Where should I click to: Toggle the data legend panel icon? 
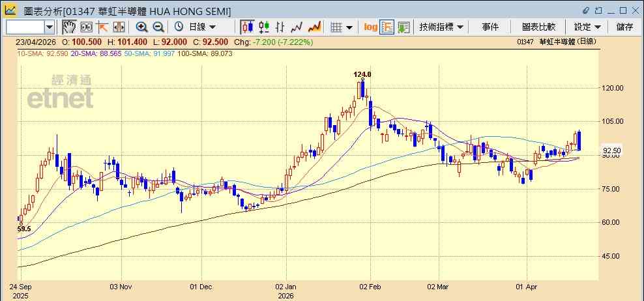pyautogui.click(x=387, y=27)
